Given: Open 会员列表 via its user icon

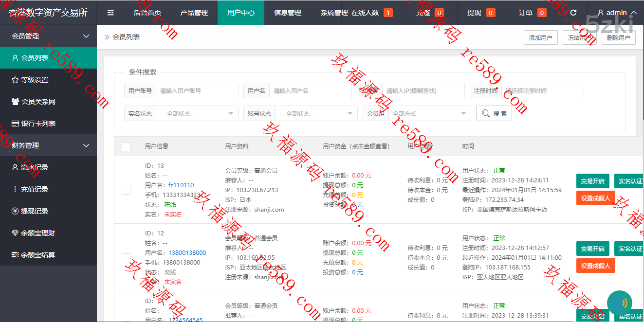Looking at the screenshot, I should tap(15, 58).
